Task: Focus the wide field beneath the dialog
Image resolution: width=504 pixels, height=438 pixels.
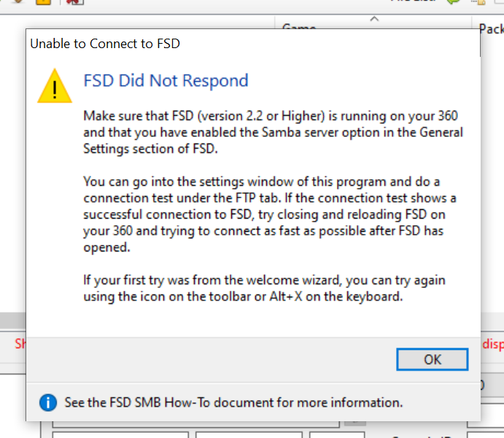Action: tap(195, 424)
